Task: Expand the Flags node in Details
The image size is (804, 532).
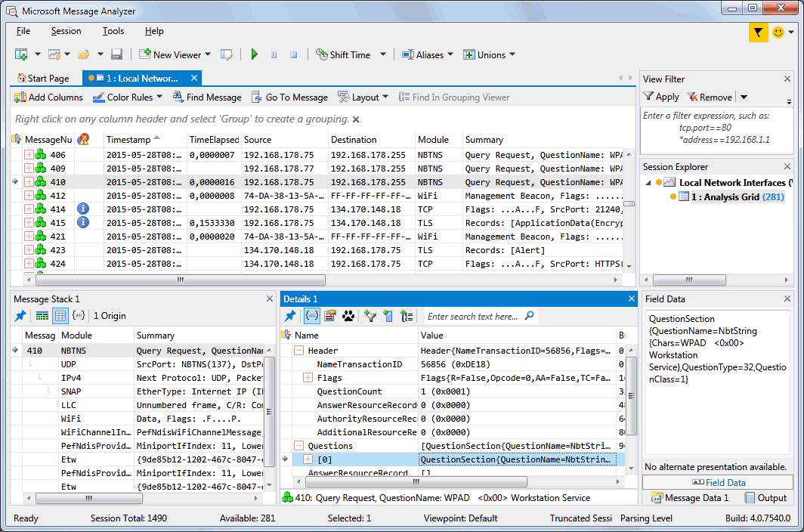Action: click(x=308, y=378)
